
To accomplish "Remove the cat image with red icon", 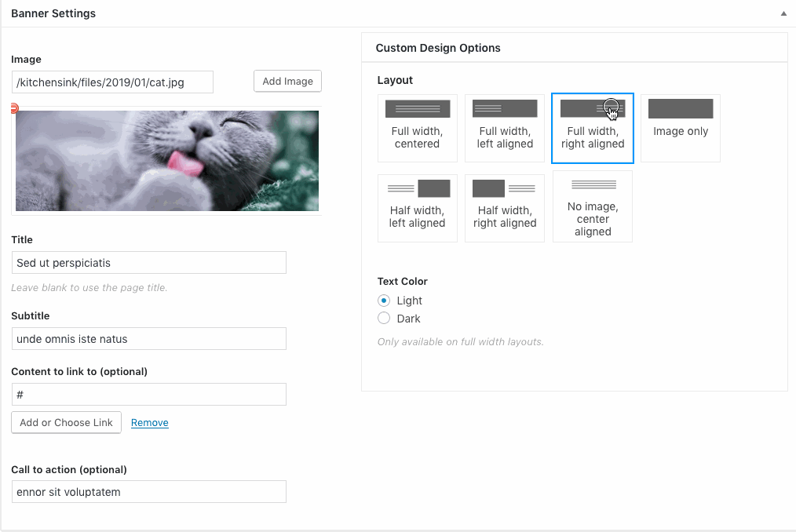I will [x=14, y=109].
